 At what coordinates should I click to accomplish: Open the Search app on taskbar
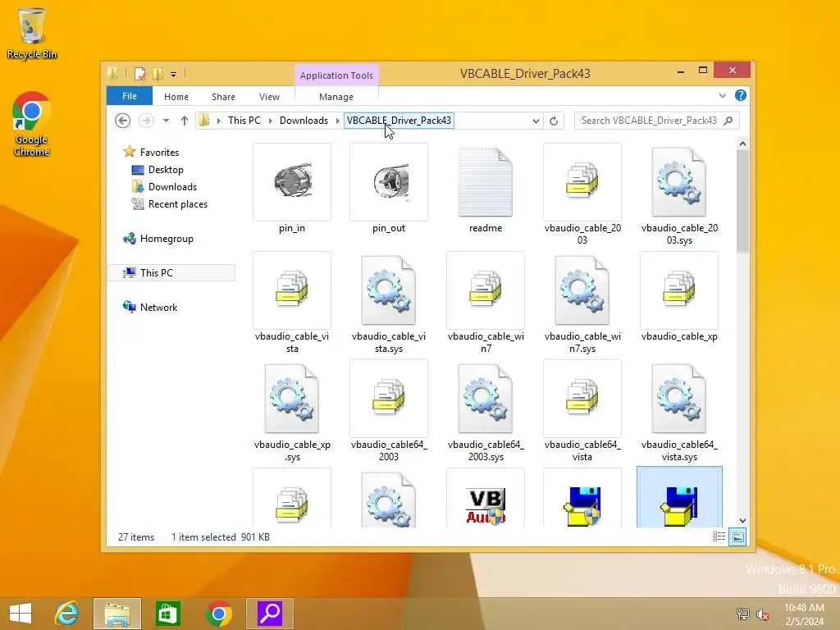point(269,614)
